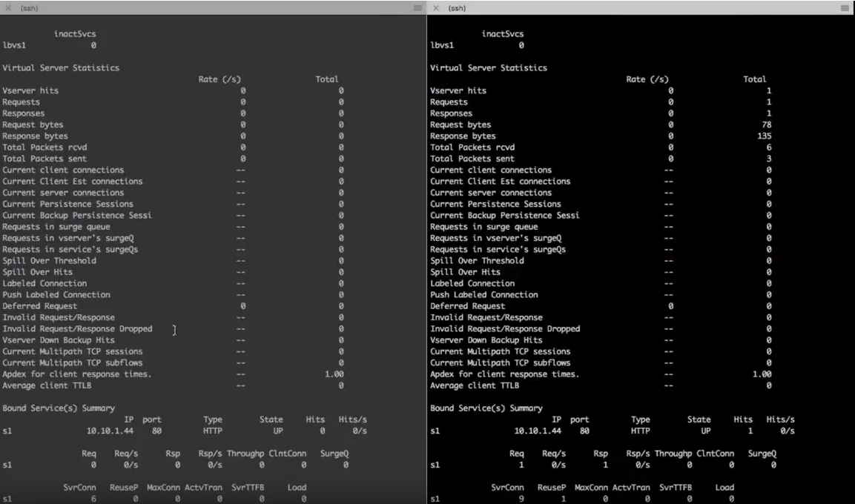
Task: Click 'Virtual Server Statistics' heading in right pane
Action: [488, 68]
